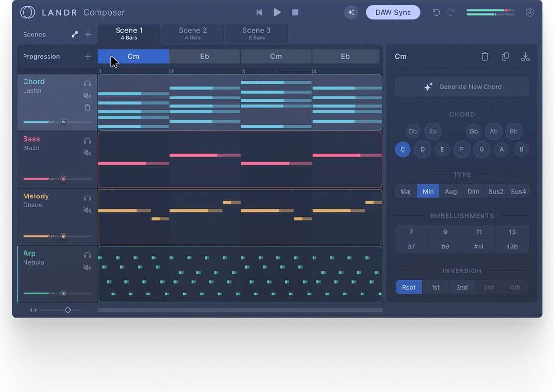Screen dimensions: 554x392
Task: Click the skip-to-start transport button
Action: click(x=259, y=12)
